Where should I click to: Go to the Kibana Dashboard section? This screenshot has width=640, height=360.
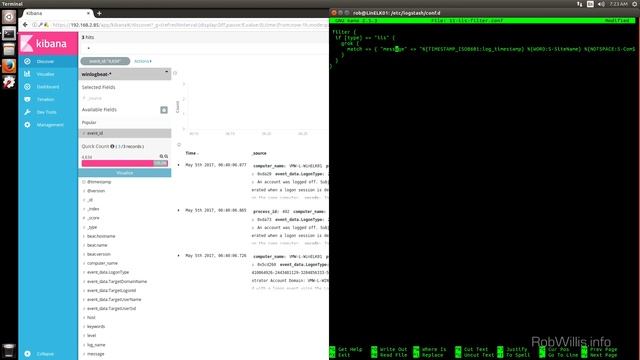[x=48, y=87]
